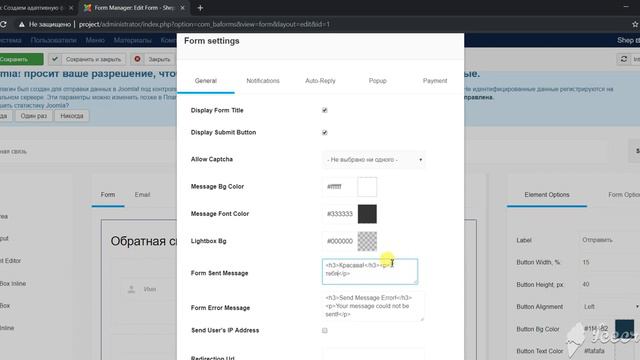Click the Один раз button
The width and height of the screenshot is (640, 360).
point(33,116)
